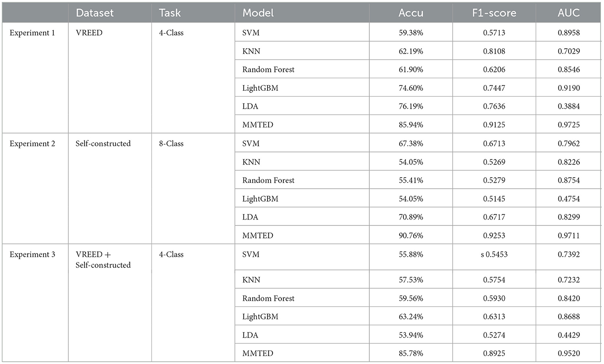Select the 90.76% accuracy value
Image resolution: width=604 pixels, height=364 pixels.
pyautogui.click(x=411, y=236)
